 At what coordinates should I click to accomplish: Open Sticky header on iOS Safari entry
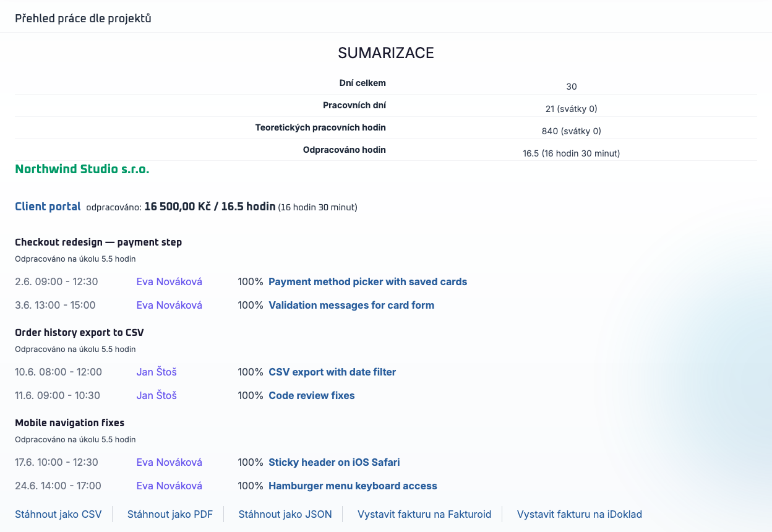pyautogui.click(x=334, y=463)
